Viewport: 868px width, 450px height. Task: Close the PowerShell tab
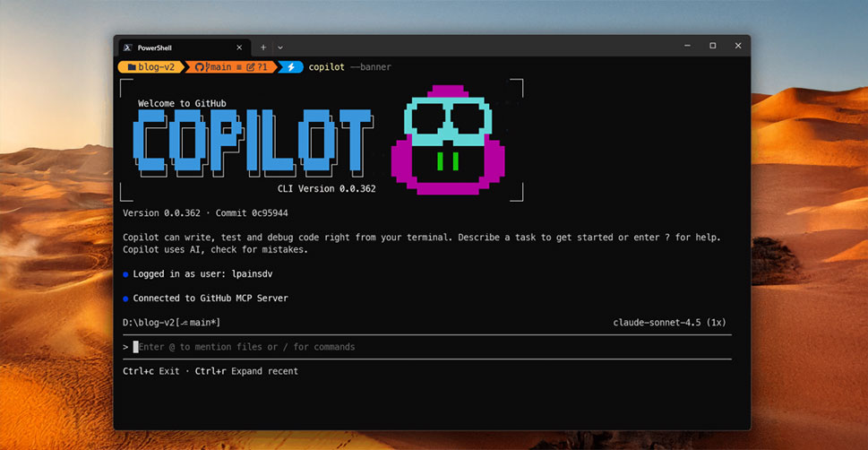pos(239,48)
